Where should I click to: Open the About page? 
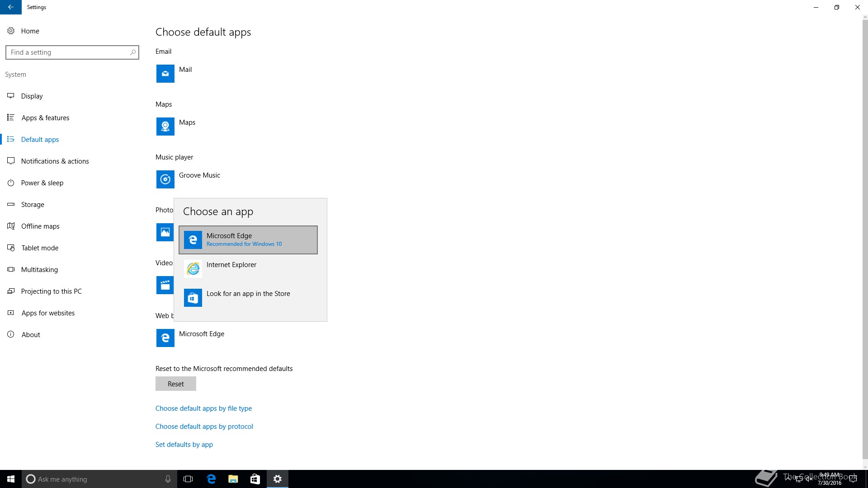[x=31, y=334]
